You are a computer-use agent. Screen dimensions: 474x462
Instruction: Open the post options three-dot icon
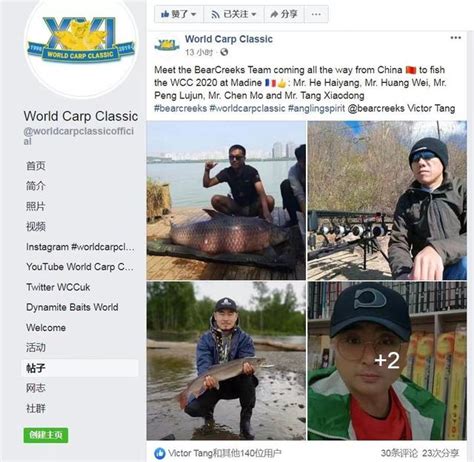tap(456, 38)
